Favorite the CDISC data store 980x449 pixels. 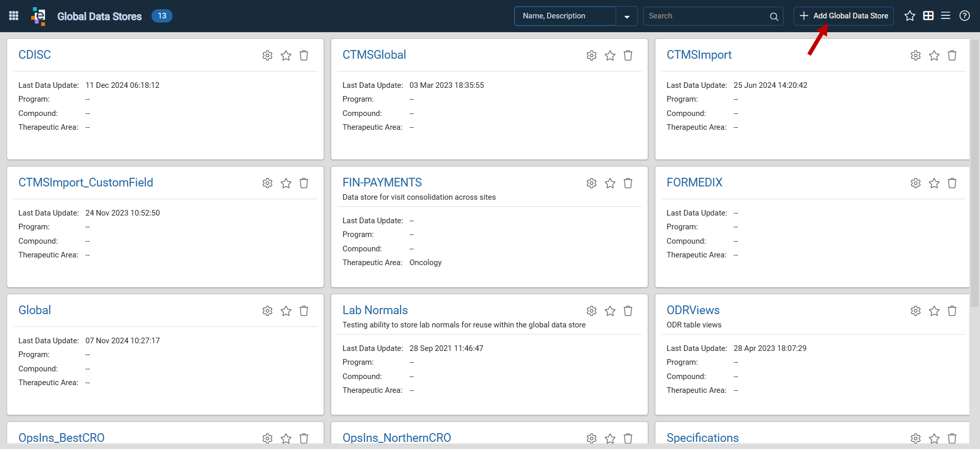click(x=286, y=55)
